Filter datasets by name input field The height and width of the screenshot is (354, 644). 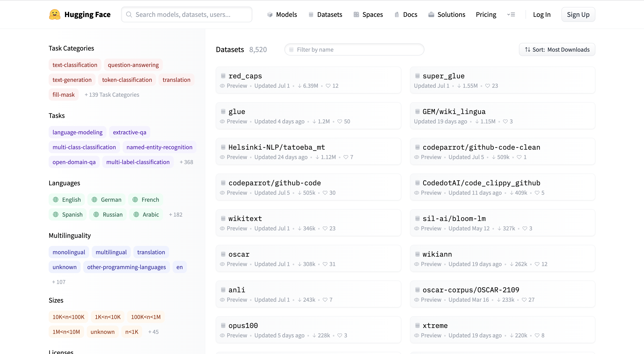354,49
